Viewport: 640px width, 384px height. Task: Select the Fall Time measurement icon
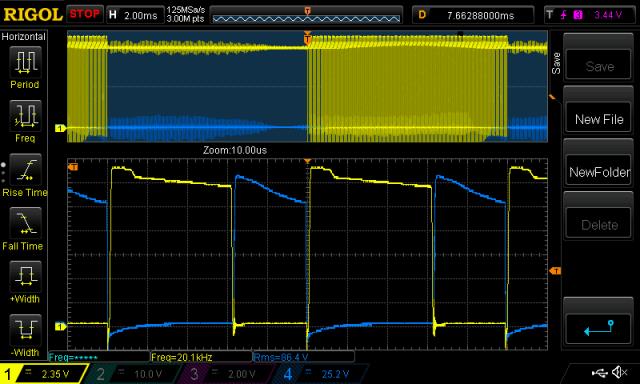pyautogui.click(x=25, y=223)
